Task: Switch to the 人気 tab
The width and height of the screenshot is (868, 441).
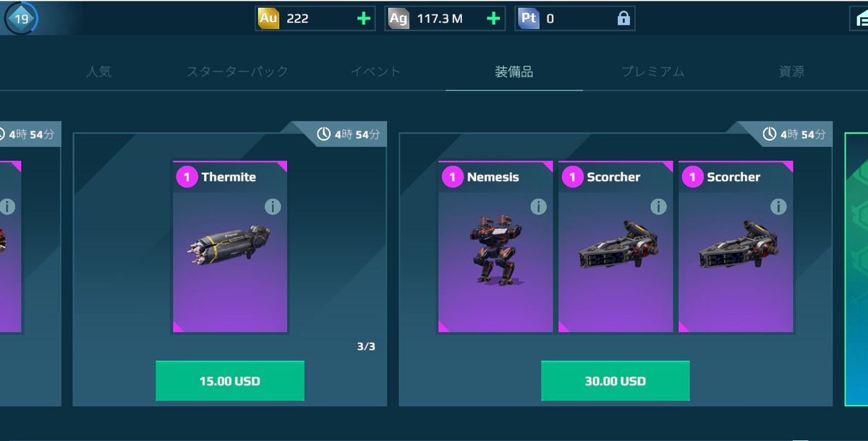Action: (x=98, y=72)
